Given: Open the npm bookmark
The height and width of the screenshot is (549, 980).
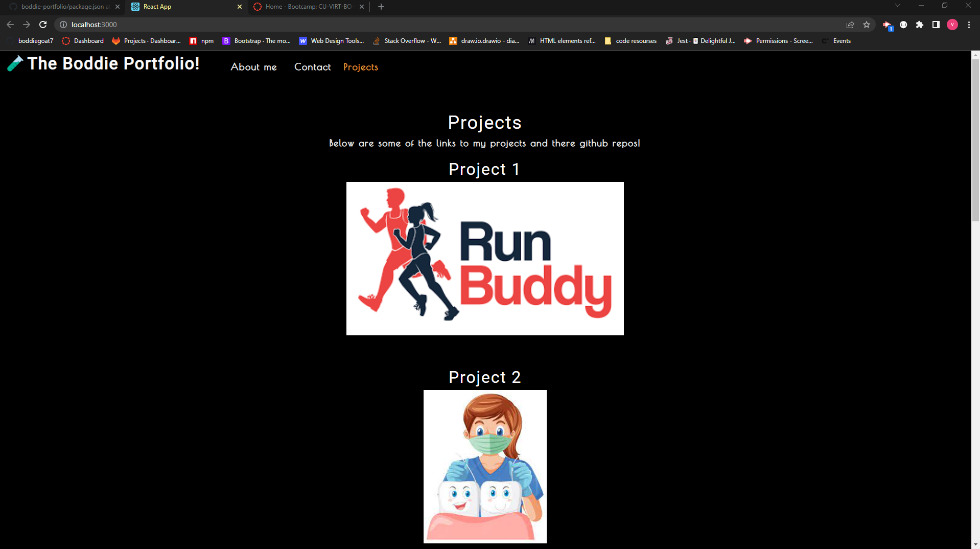Looking at the screenshot, I should tap(201, 41).
